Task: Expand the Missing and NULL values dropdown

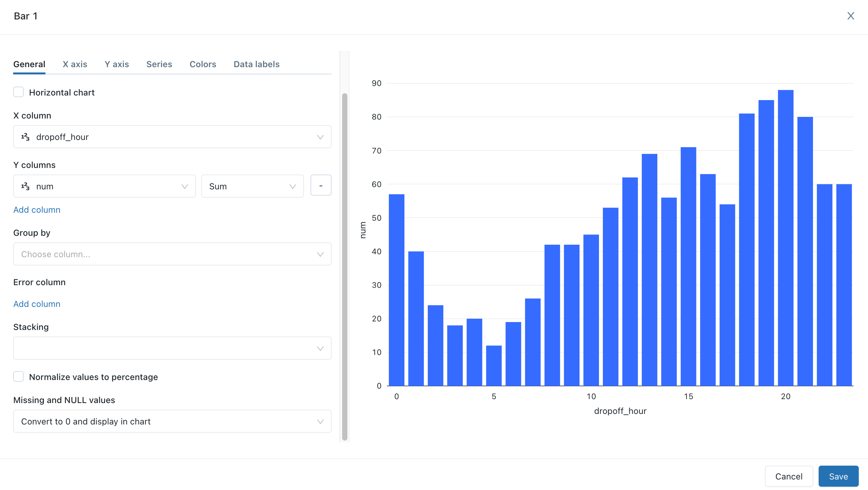Action: pos(172,422)
